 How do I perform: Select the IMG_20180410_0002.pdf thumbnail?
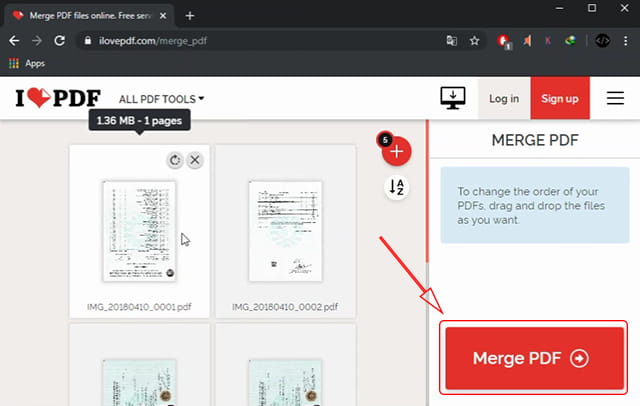click(x=285, y=231)
